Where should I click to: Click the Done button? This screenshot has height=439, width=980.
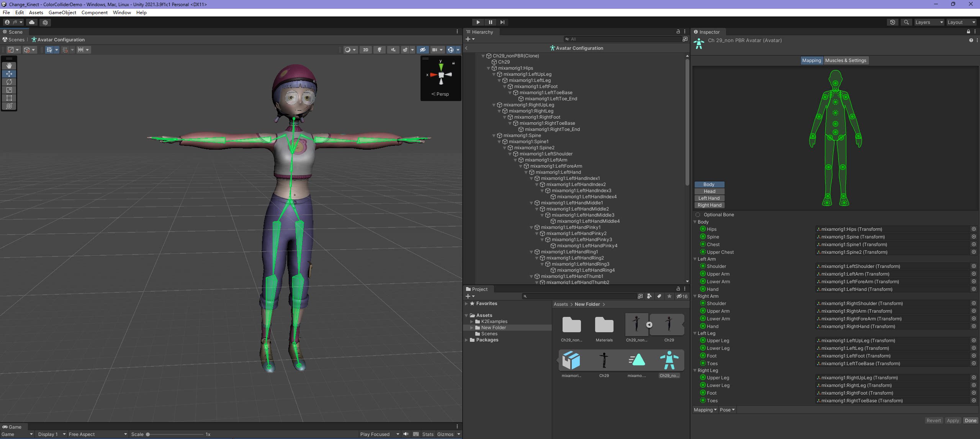[x=970, y=420]
